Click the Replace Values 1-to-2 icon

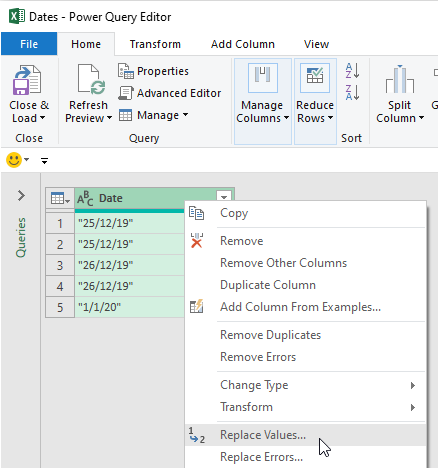tap(196, 435)
